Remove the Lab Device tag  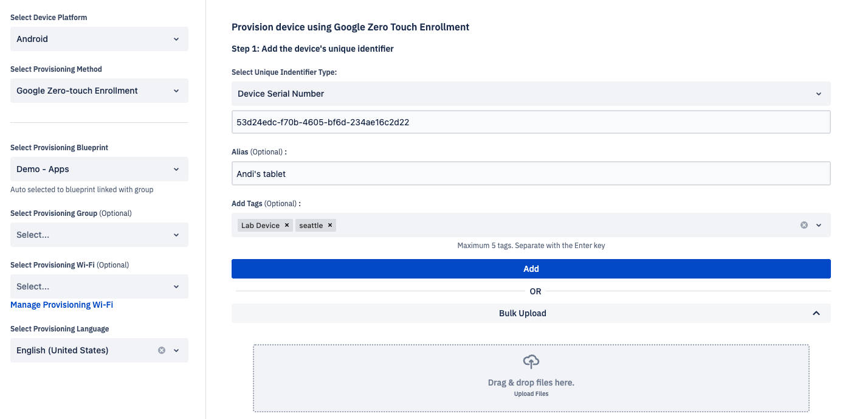click(287, 225)
